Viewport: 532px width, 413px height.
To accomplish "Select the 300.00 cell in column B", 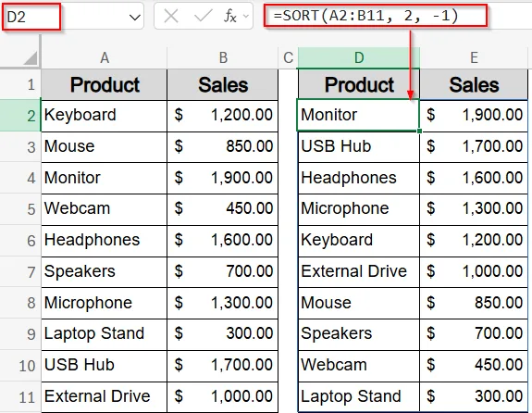I will click(x=223, y=334).
